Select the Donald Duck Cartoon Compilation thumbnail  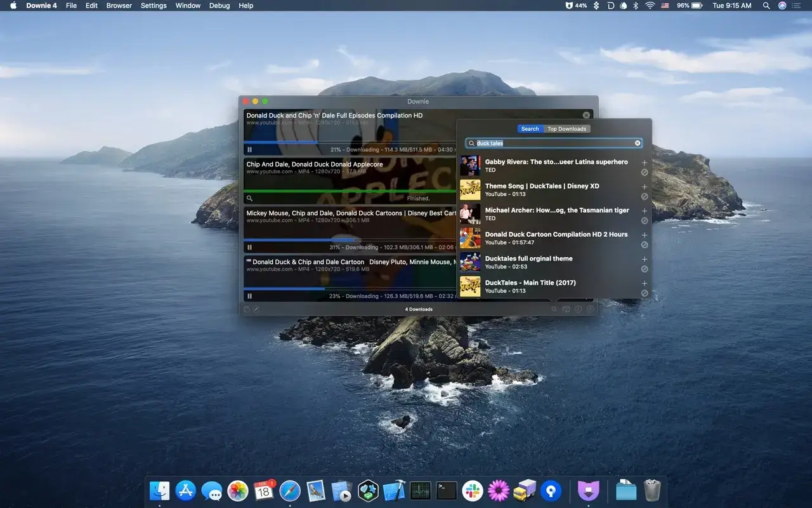(x=470, y=238)
